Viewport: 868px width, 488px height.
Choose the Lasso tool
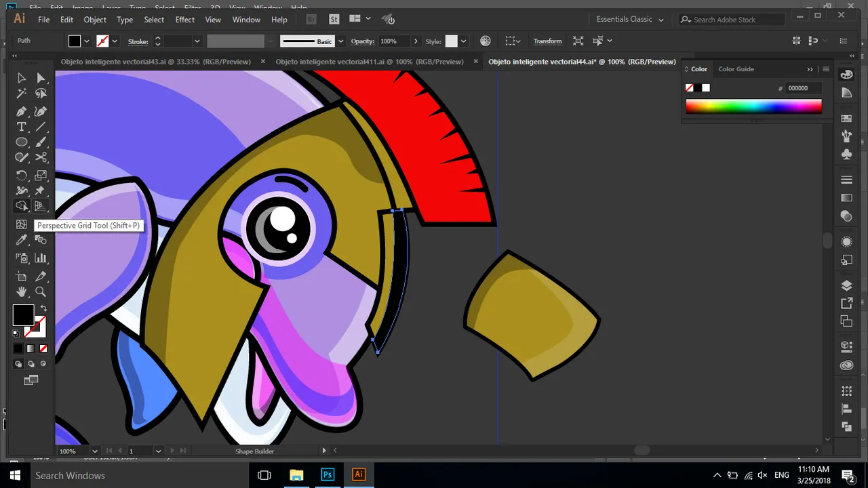(41, 94)
